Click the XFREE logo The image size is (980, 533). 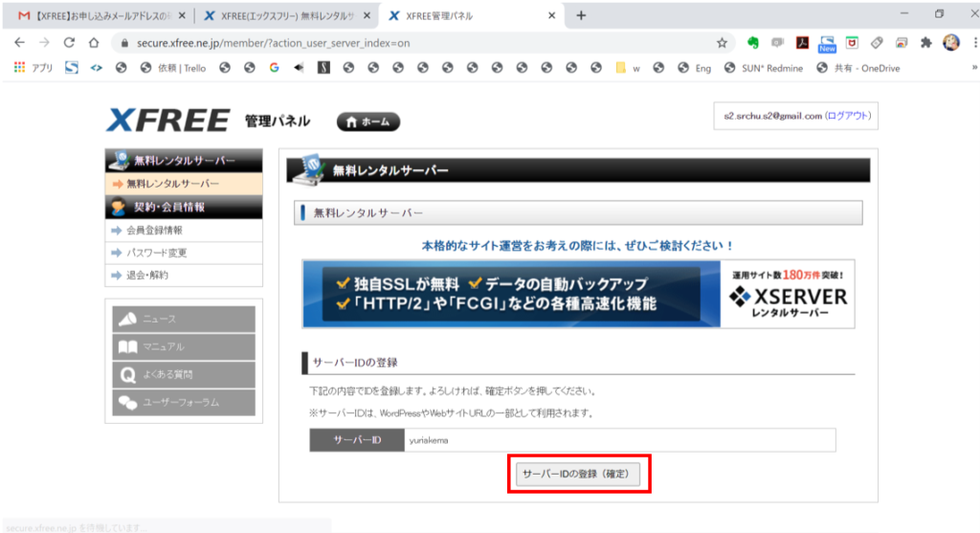click(167, 121)
